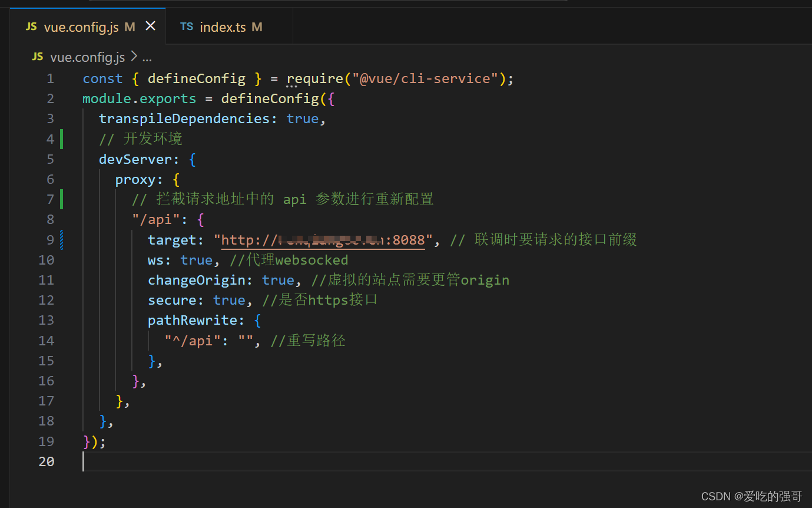This screenshot has width=812, height=508.
Task: Select the word defineConfig on line 1
Action: tap(197, 78)
